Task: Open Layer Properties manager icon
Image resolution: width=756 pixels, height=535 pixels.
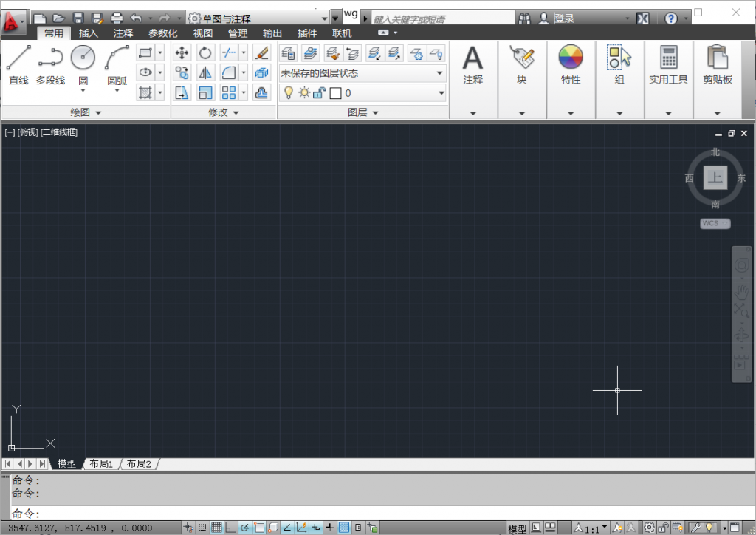Action: (289, 52)
